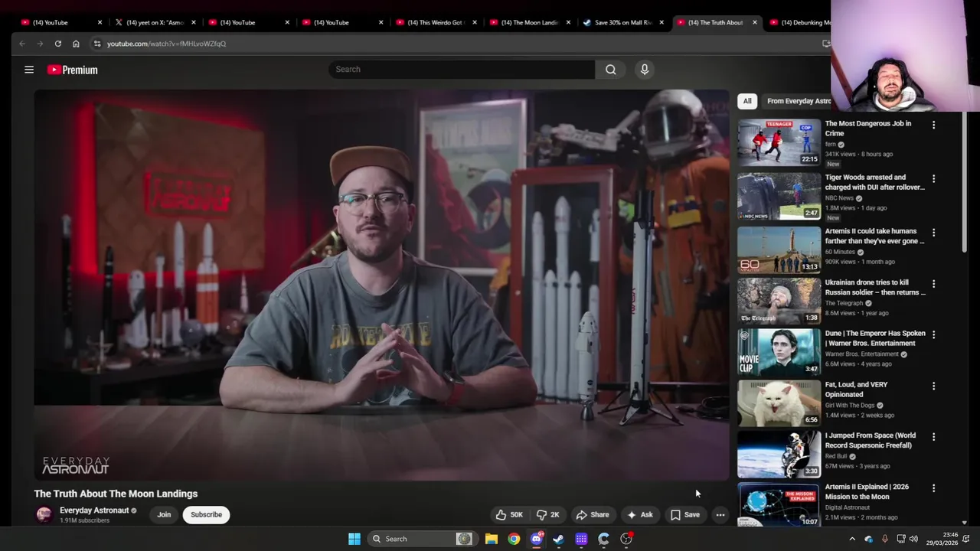Screen dimensions: 980x551
Task: Click main video player to pause
Action: click(x=381, y=285)
